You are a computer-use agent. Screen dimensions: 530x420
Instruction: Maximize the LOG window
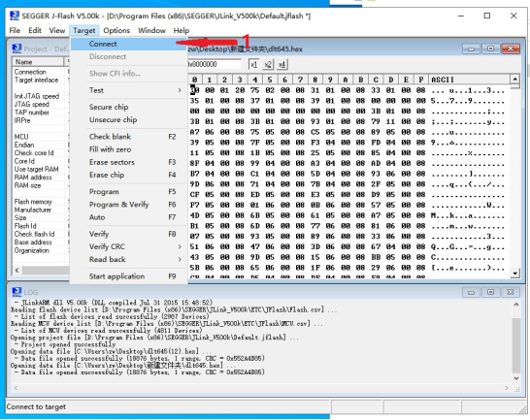coord(490,292)
